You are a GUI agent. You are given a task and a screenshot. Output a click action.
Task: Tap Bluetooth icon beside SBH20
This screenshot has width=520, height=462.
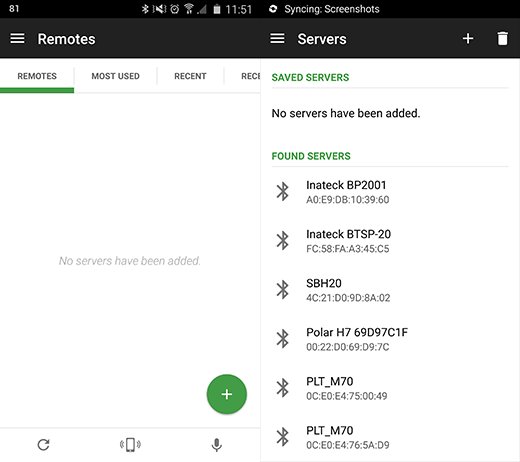(x=283, y=289)
